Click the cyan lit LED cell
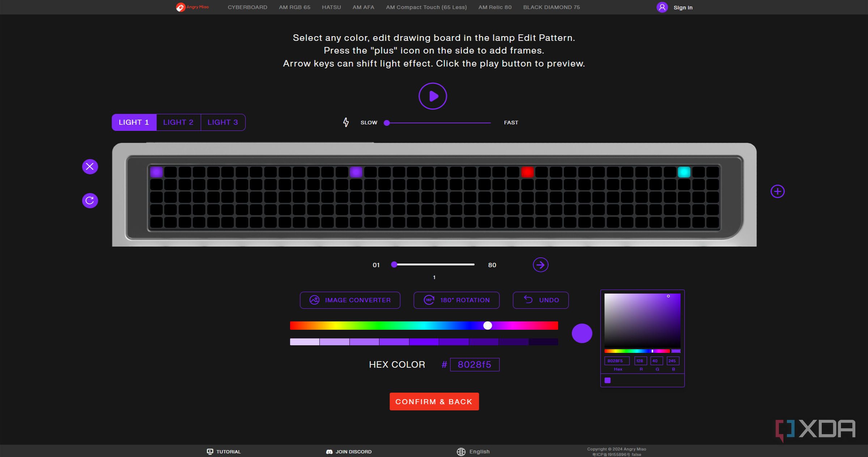 (684, 172)
